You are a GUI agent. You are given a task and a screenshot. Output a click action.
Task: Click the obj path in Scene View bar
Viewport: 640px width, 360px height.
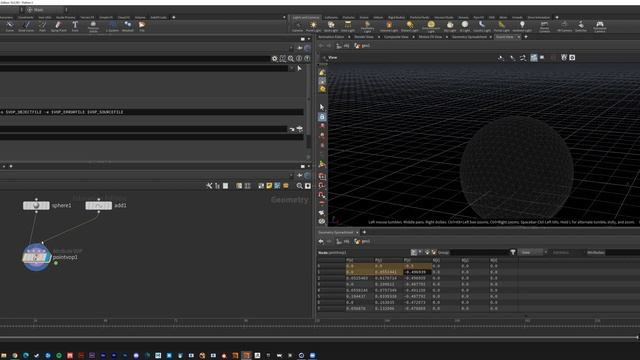(x=343, y=46)
